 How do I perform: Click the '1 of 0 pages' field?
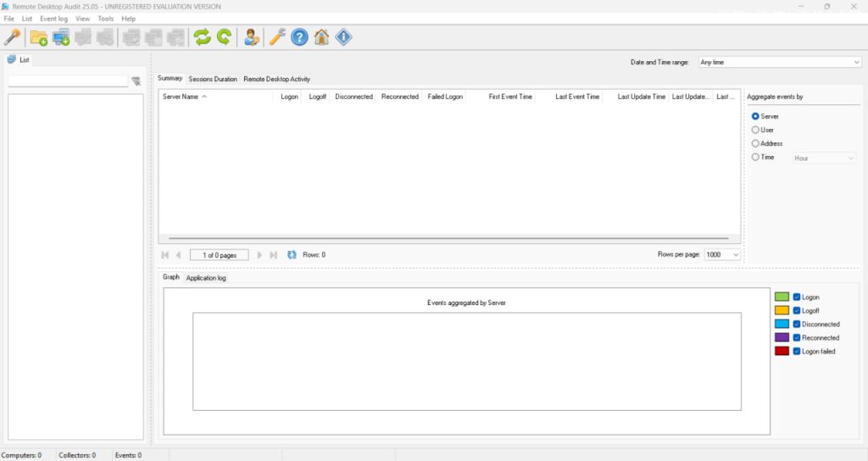pyautogui.click(x=220, y=255)
